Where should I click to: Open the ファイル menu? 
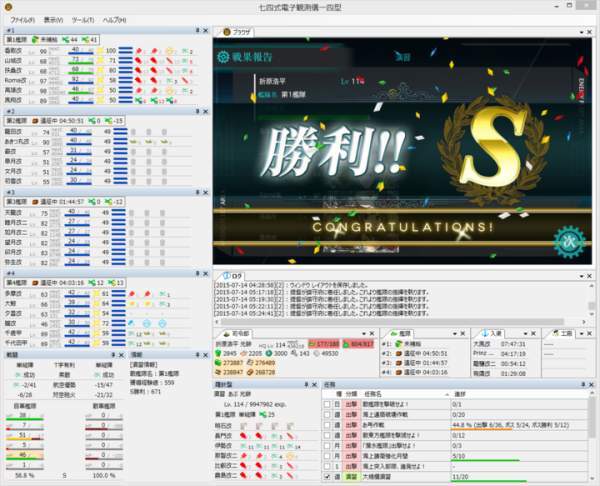[x=22, y=20]
